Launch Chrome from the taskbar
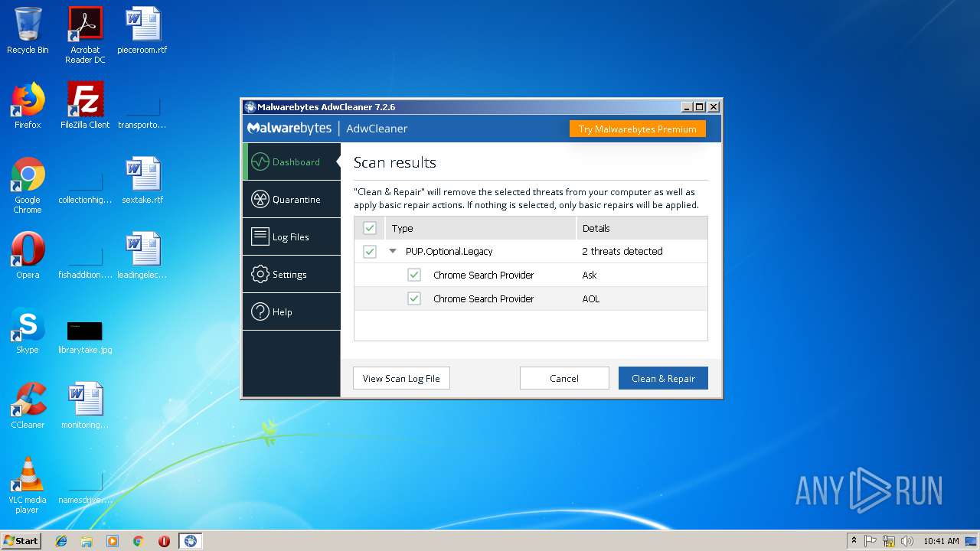 [x=138, y=541]
